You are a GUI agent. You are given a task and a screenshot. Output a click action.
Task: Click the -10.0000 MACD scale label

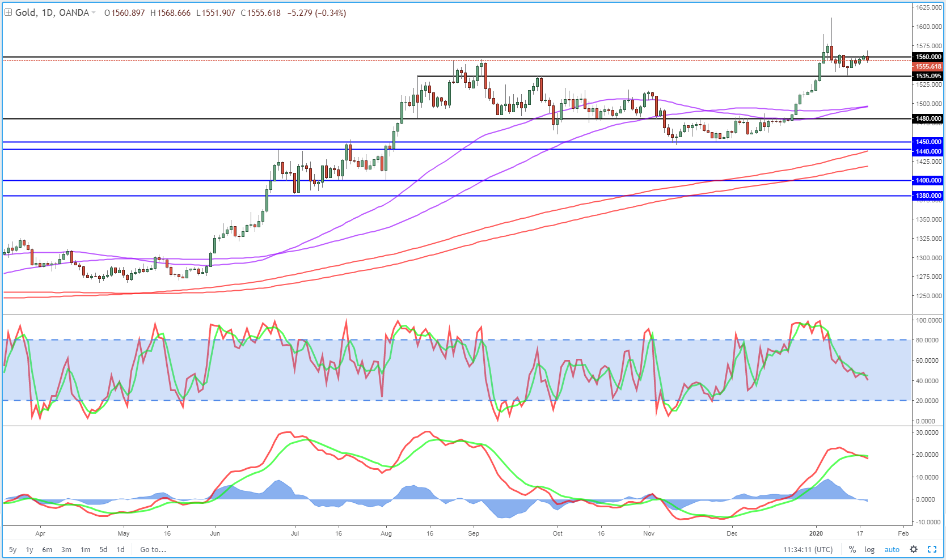click(x=928, y=522)
